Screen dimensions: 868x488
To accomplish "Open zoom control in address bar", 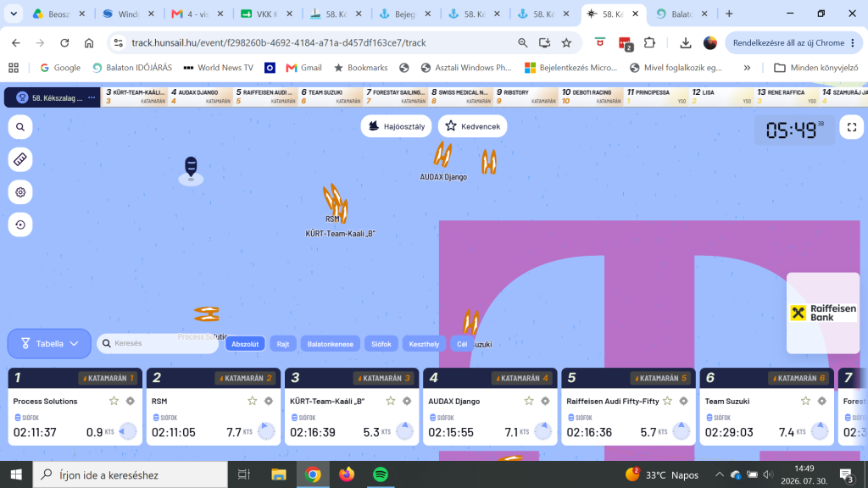I will coord(522,42).
